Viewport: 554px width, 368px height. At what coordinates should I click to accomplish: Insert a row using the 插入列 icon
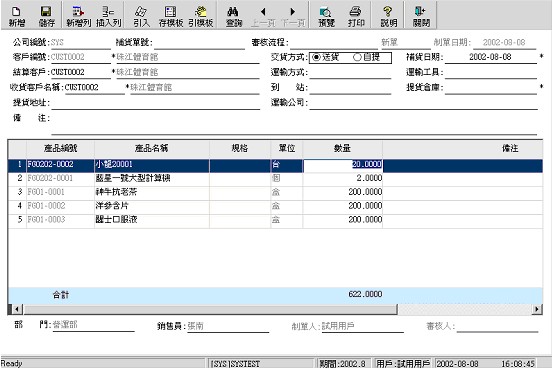108,16
